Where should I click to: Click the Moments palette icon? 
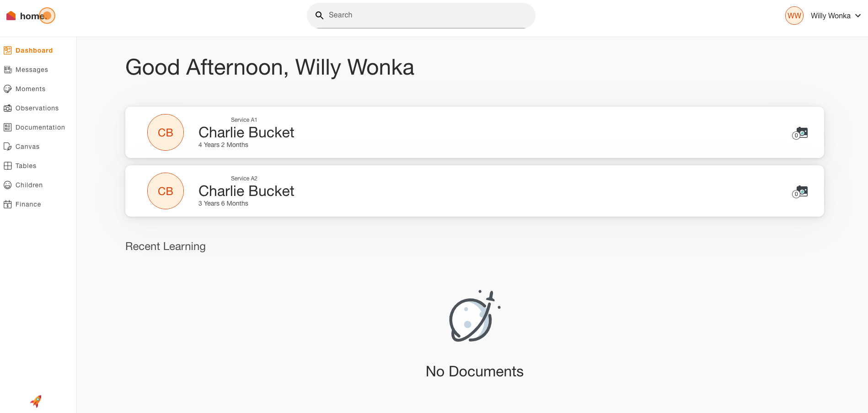pos(8,89)
